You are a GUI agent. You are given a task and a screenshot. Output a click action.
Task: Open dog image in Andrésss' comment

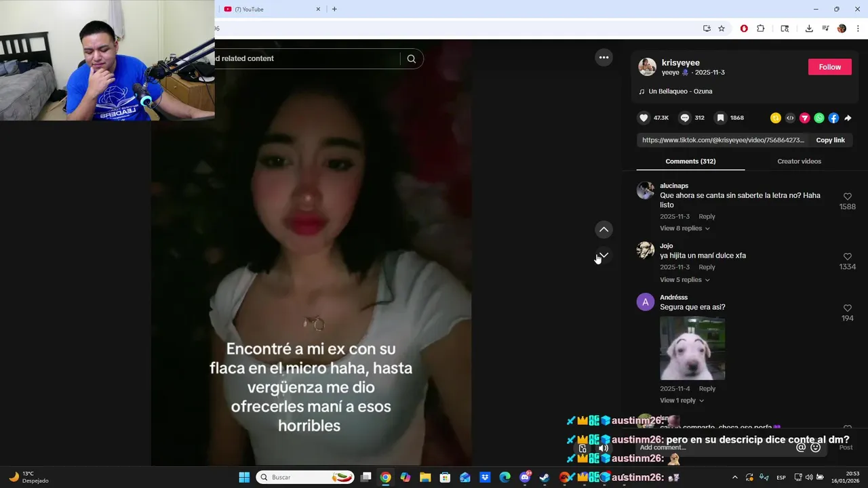(692, 348)
